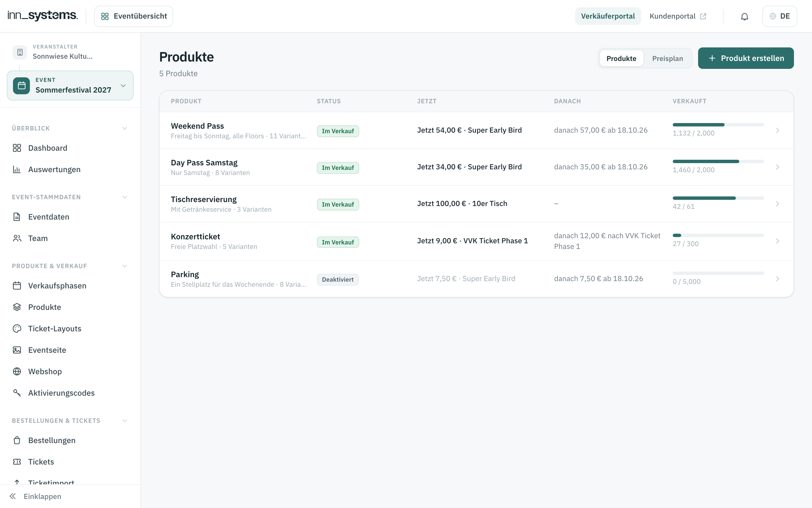
Task: Click the Konzertticket sales progress bar
Action: (718, 236)
